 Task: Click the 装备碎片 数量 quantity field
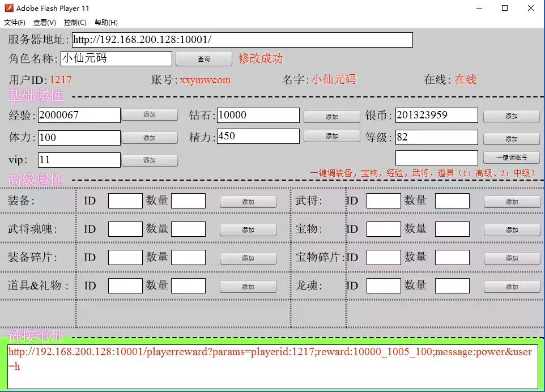pos(189,258)
